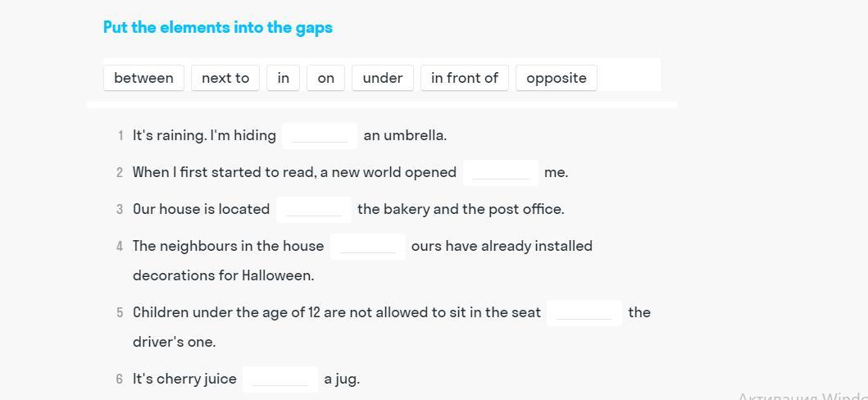
Task: Click the gap after "Our house is located"
Action: click(314, 209)
